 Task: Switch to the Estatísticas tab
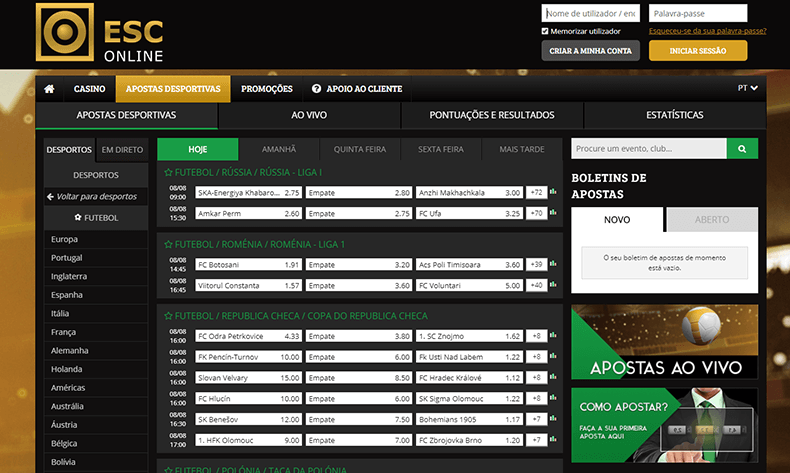[x=675, y=115]
